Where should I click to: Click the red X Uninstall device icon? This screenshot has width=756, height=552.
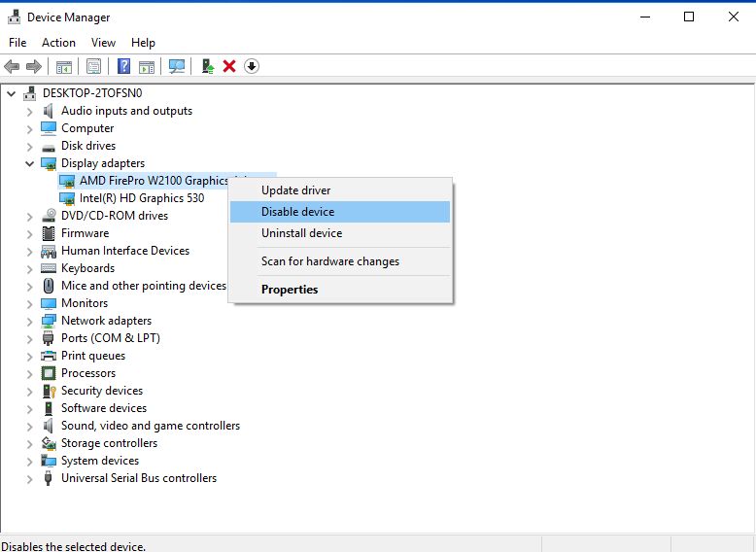[x=229, y=66]
